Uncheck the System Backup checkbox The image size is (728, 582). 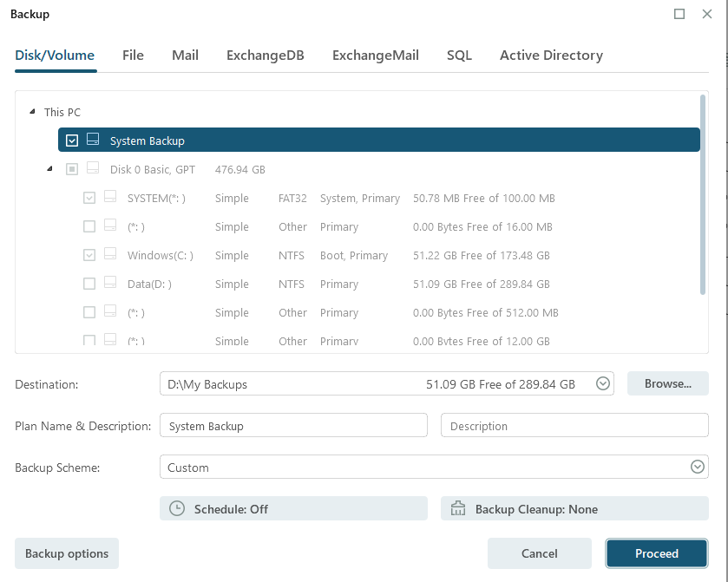[72, 141]
